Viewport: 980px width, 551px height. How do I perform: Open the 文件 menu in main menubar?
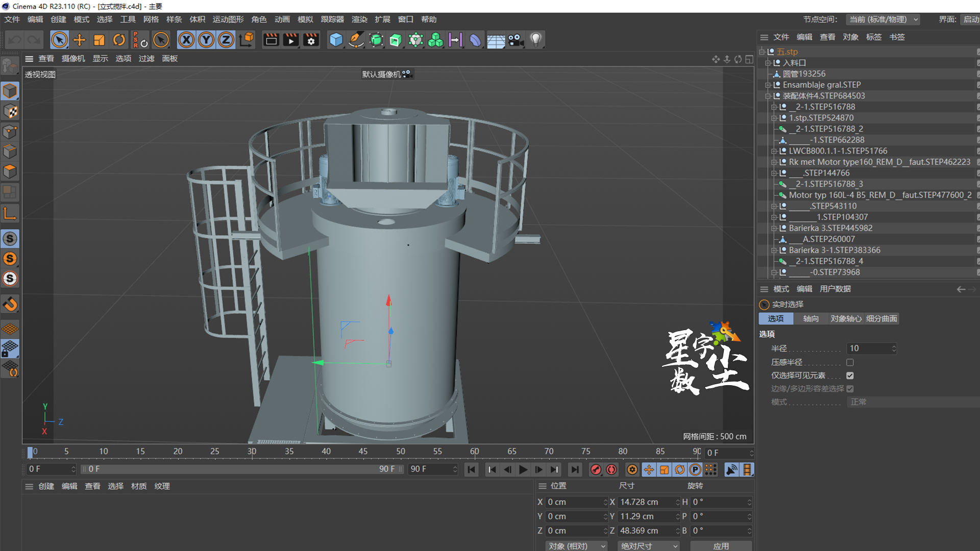tap(12, 19)
